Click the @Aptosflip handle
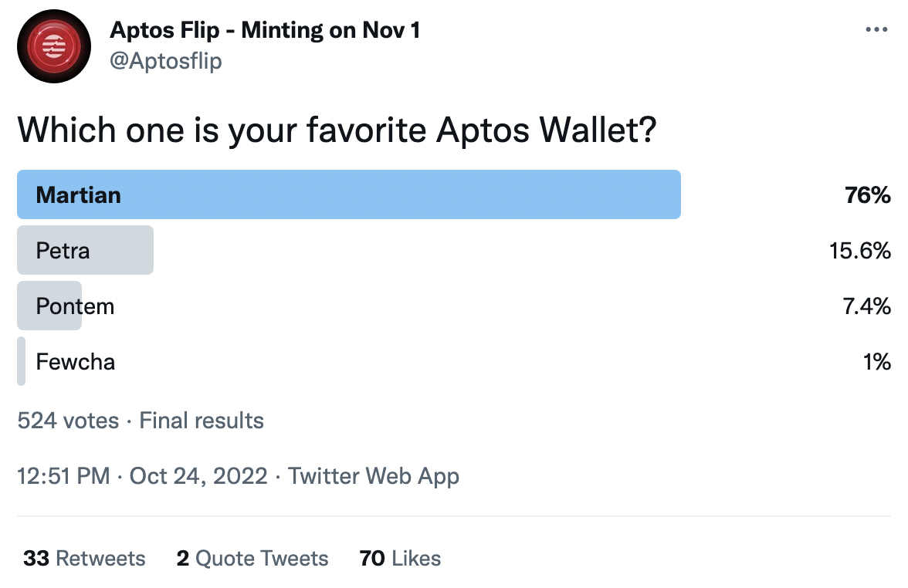This screenshot has width=908, height=588. coord(166,61)
